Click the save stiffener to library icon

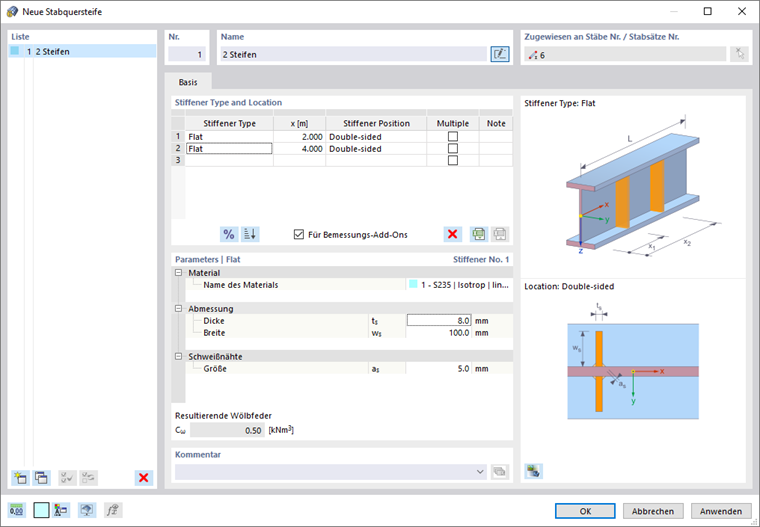(479, 234)
